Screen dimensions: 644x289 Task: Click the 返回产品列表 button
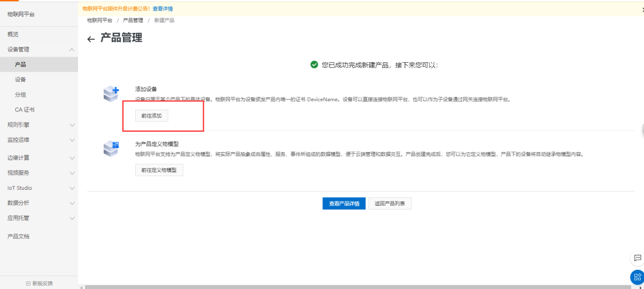(x=390, y=203)
